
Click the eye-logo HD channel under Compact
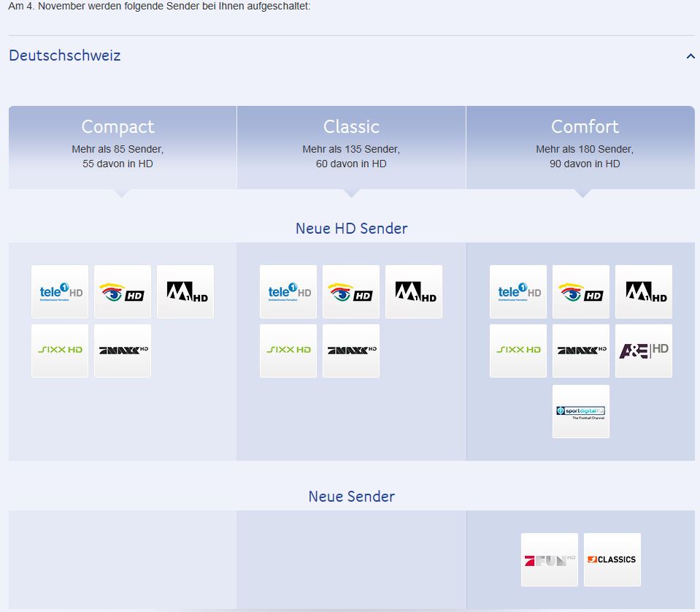point(123,292)
